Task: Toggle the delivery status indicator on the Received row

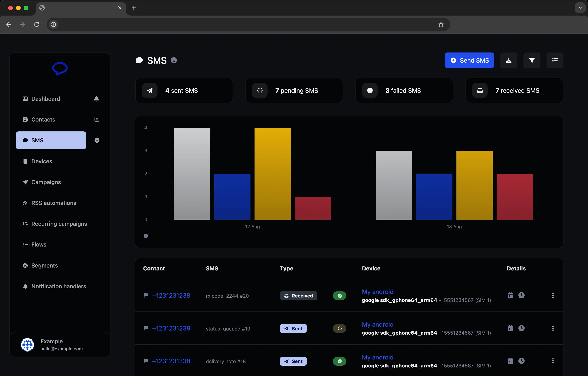Action: [x=339, y=296]
